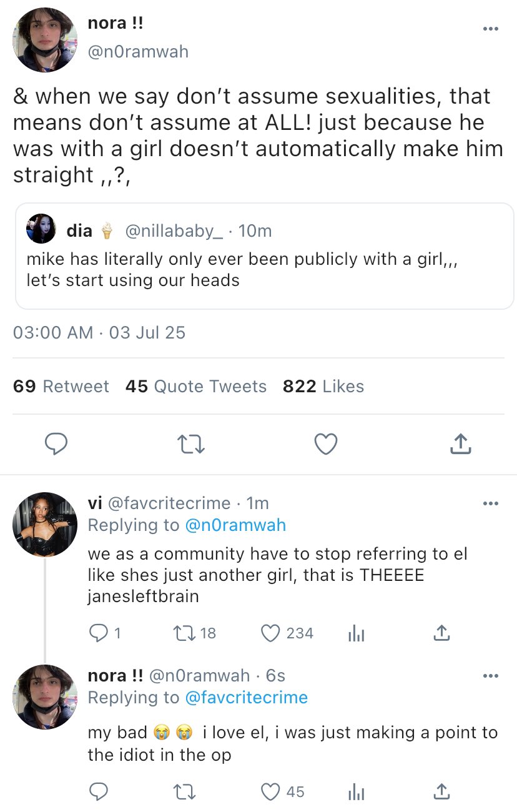Reply to the main tweet
The image size is (517, 812).
click(57, 444)
